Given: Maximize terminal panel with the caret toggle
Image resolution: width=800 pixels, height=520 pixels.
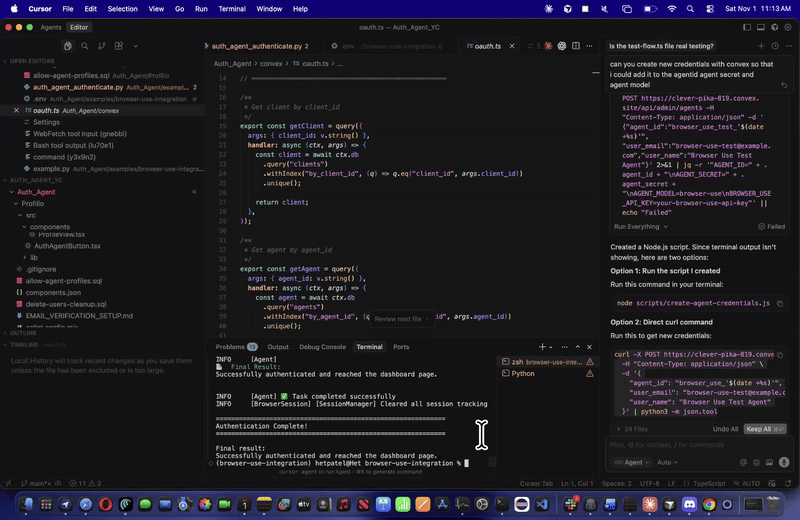Looking at the screenshot, I should click(x=578, y=347).
